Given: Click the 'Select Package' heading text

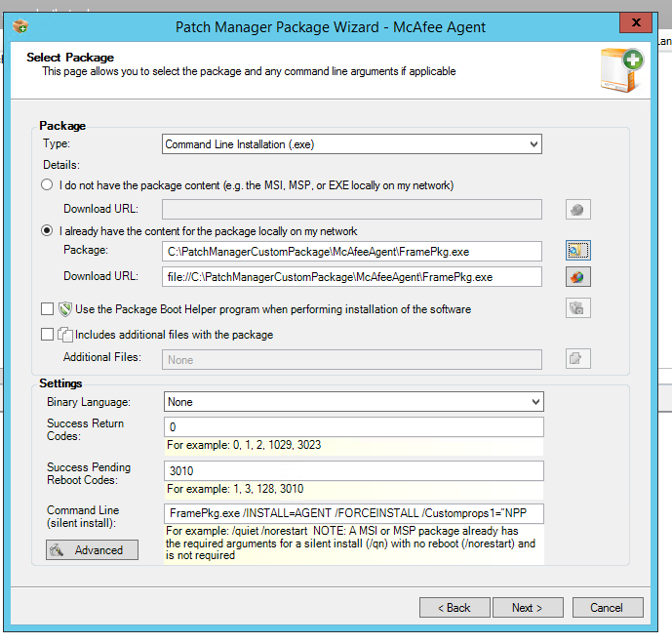Looking at the screenshot, I should pos(70,58).
